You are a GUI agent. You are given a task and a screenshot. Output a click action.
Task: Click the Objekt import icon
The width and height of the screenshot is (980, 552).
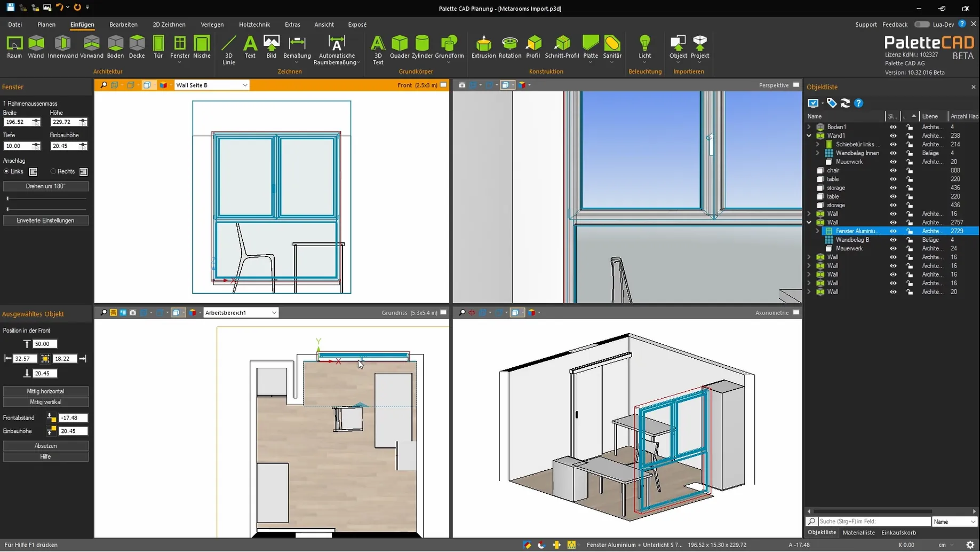coord(678,45)
